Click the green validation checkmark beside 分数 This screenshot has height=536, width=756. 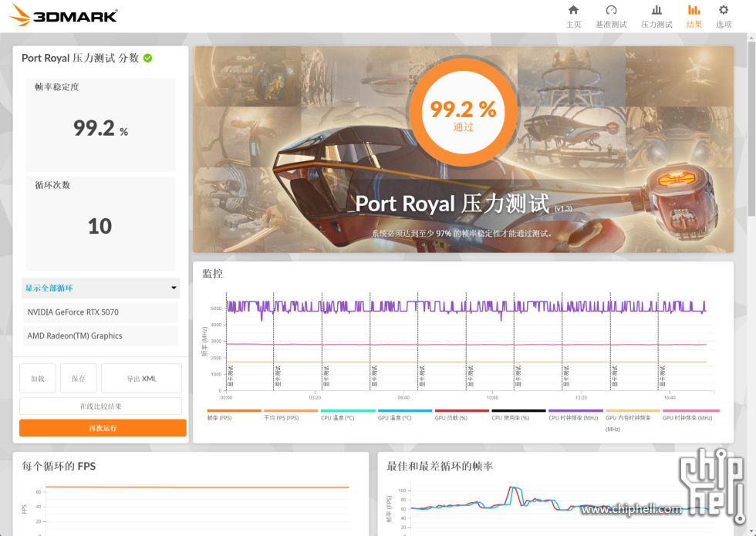[147, 58]
